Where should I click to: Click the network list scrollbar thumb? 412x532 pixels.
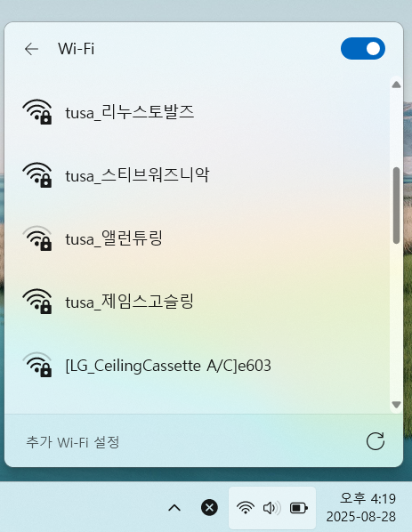click(396, 206)
